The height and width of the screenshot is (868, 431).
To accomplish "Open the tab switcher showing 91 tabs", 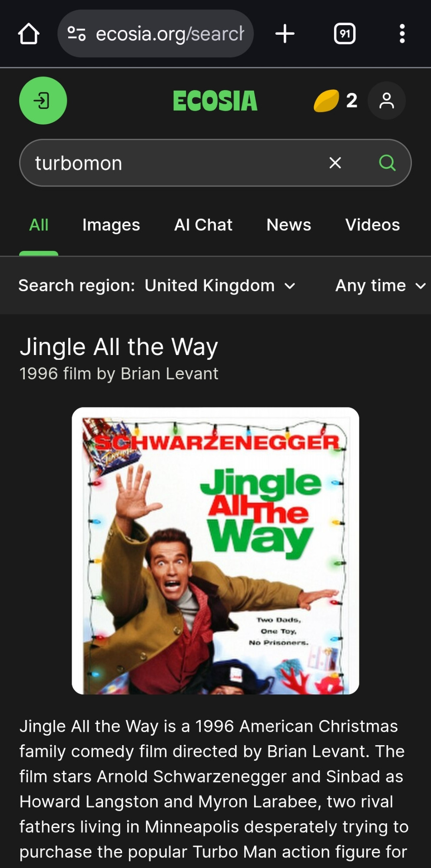I will tap(345, 34).
